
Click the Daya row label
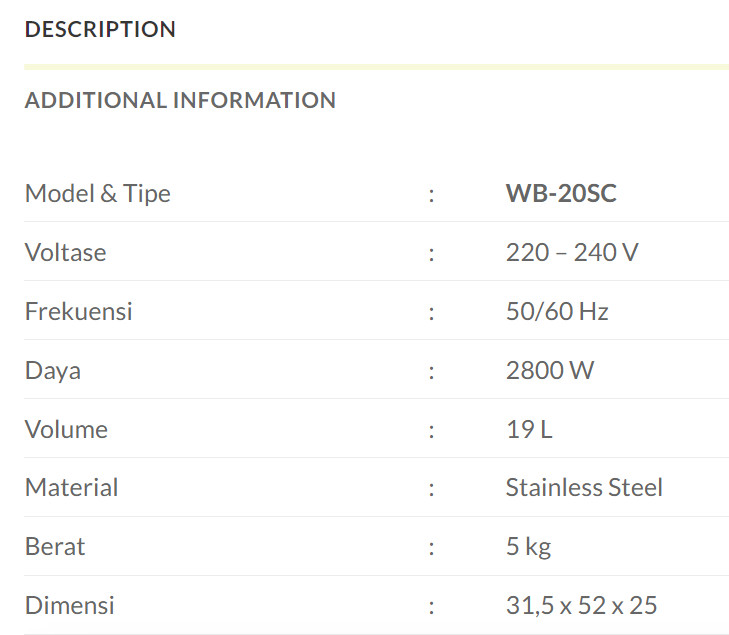pyautogui.click(x=53, y=371)
